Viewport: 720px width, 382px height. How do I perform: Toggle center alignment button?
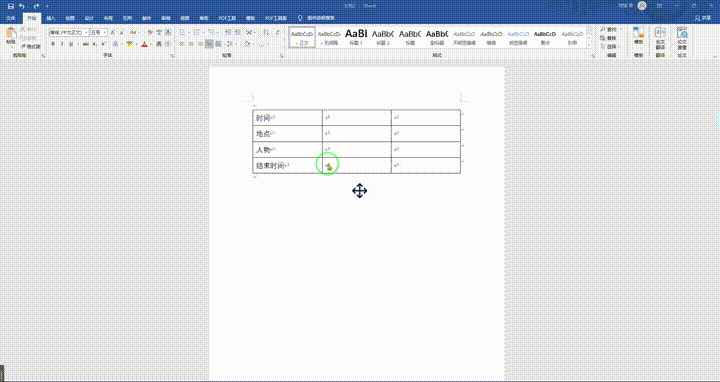[x=191, y=44]
